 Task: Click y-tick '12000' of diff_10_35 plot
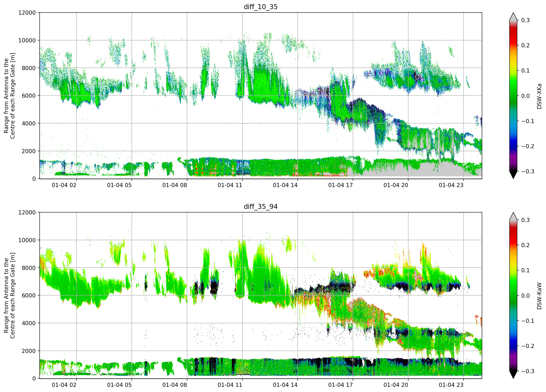tap(27, 13)
